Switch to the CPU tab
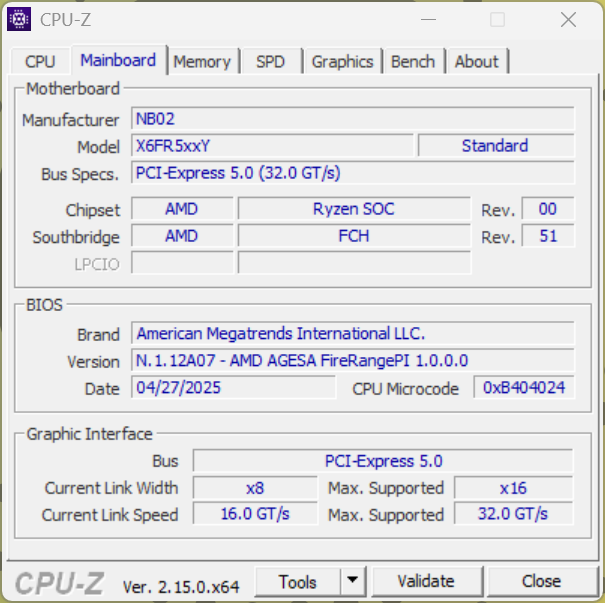Image resolution: width=605 pixels, height=603 pixels. click(40, 61)
